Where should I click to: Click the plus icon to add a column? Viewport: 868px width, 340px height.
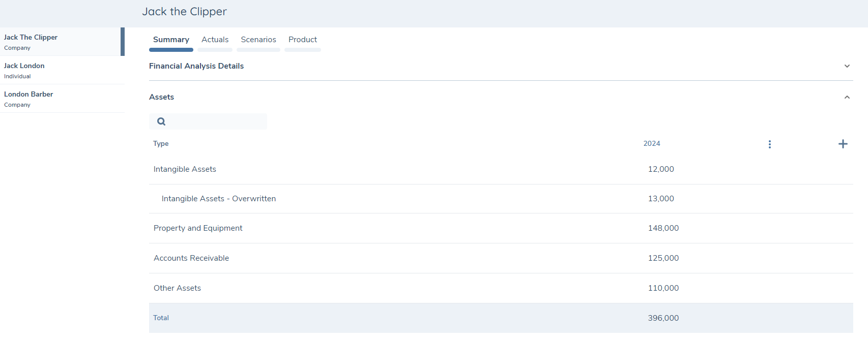[843, 144]
